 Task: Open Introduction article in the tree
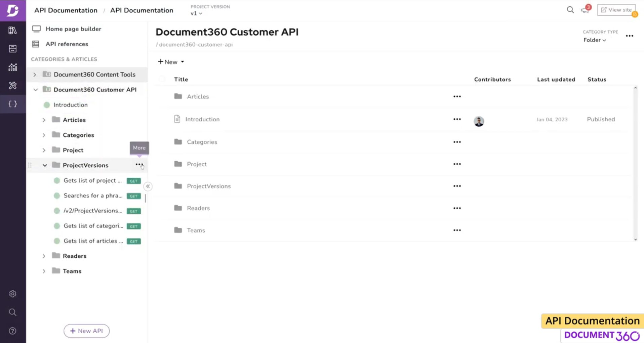tap(71, 105)
